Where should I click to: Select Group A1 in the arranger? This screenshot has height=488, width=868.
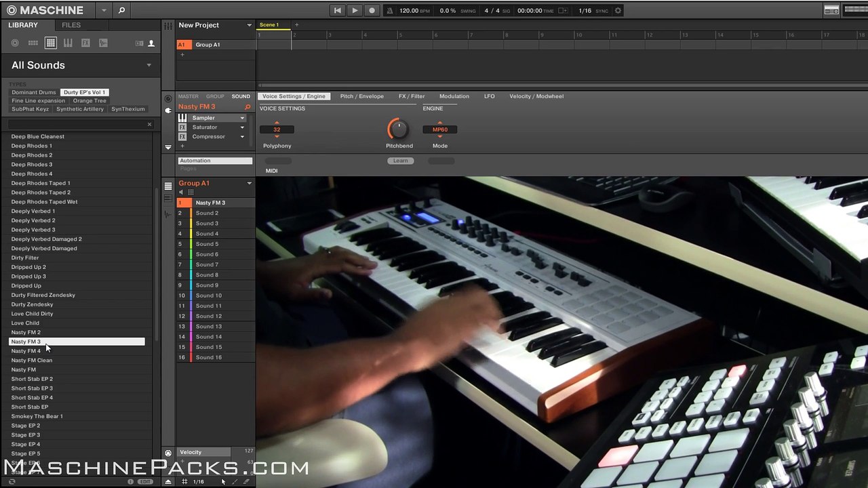[x=216, y=45]
